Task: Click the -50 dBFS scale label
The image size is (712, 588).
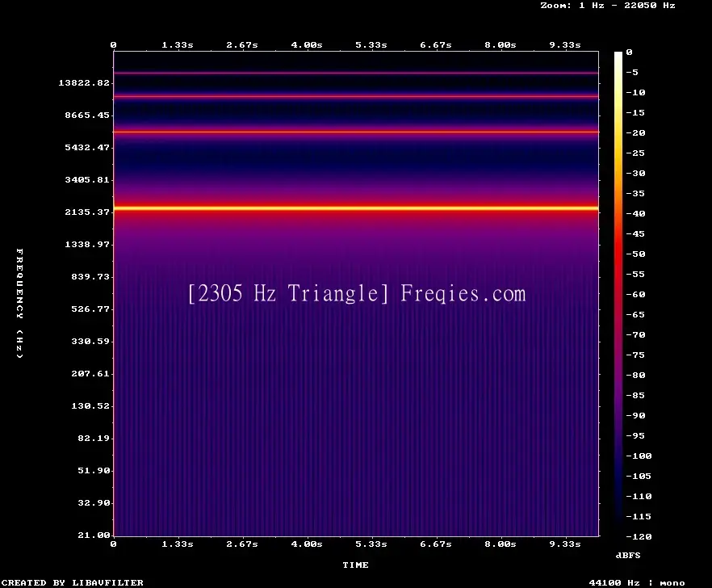Action: 635,254
